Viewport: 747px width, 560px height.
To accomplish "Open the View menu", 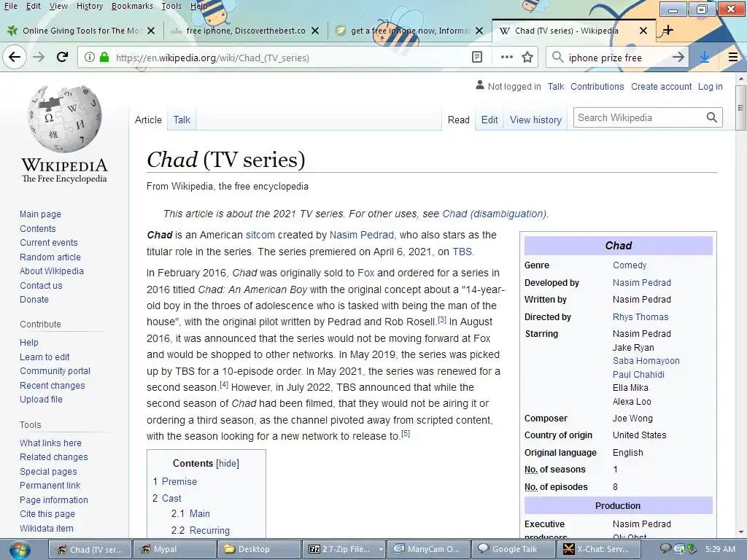I will [x=58, y=6].
